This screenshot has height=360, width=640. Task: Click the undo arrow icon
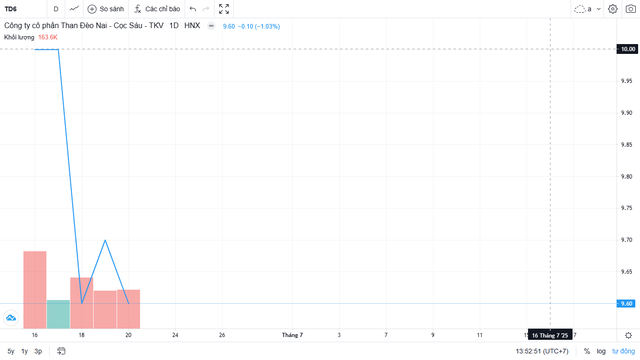pyautogui.click(x=193, y=9)
